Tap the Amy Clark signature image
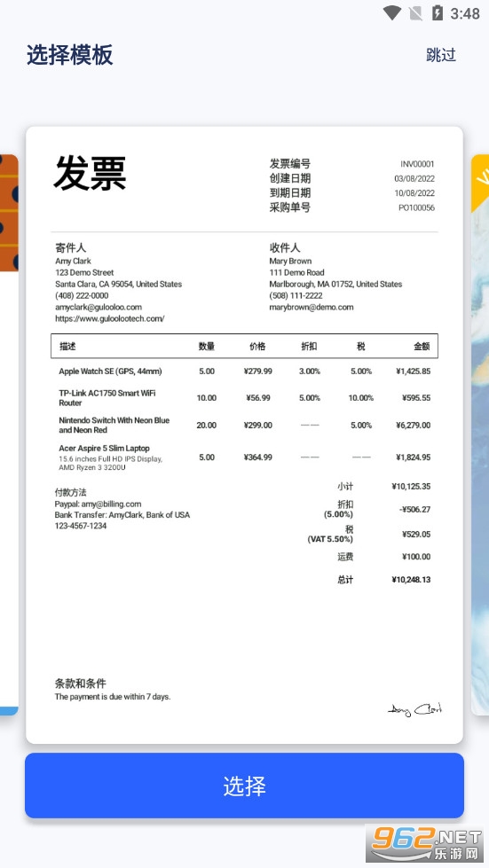The width and height of the screenshot is (489, 868). coord(414,709)
